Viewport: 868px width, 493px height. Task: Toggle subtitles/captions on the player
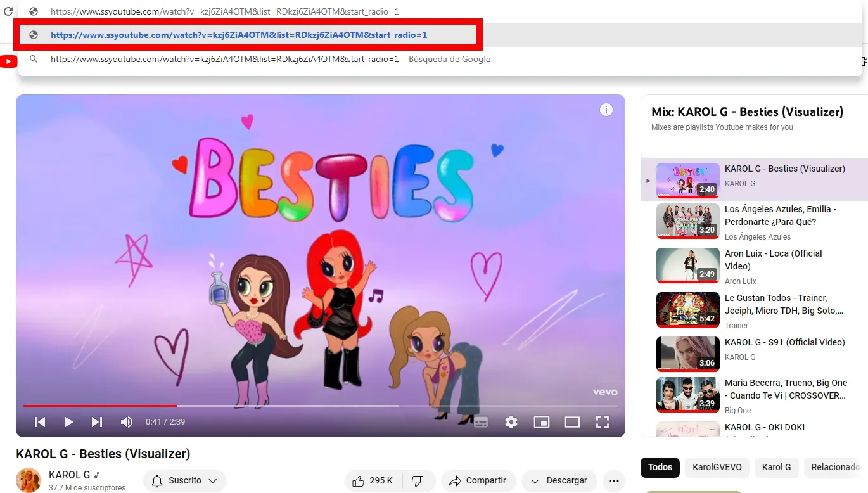481,422
